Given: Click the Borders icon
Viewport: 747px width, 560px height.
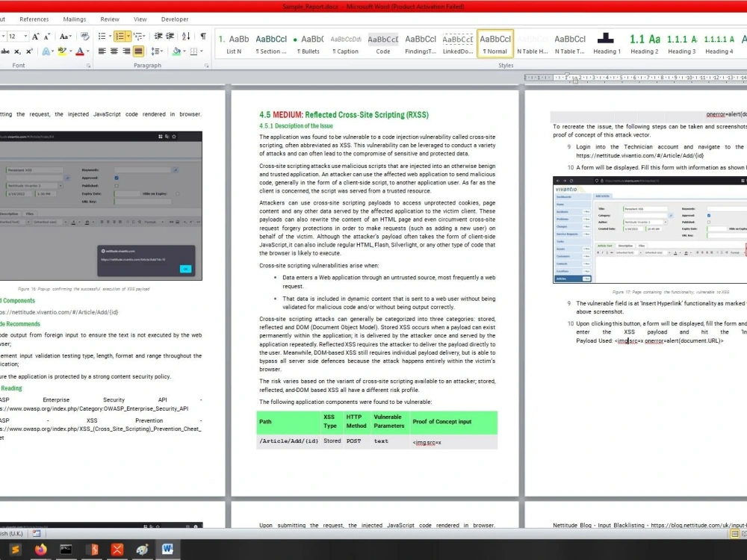Looking at the screenshot, I should point(194,52).
